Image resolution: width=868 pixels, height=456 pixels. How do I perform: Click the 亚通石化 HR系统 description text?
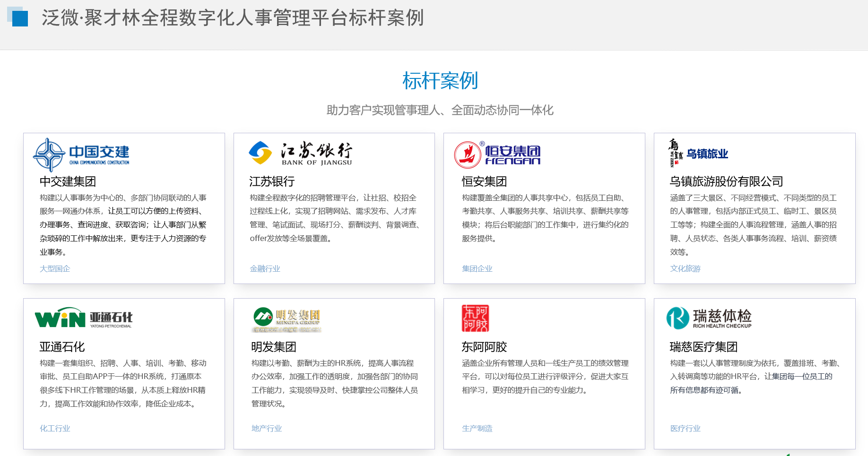click(x=123, y=383)
